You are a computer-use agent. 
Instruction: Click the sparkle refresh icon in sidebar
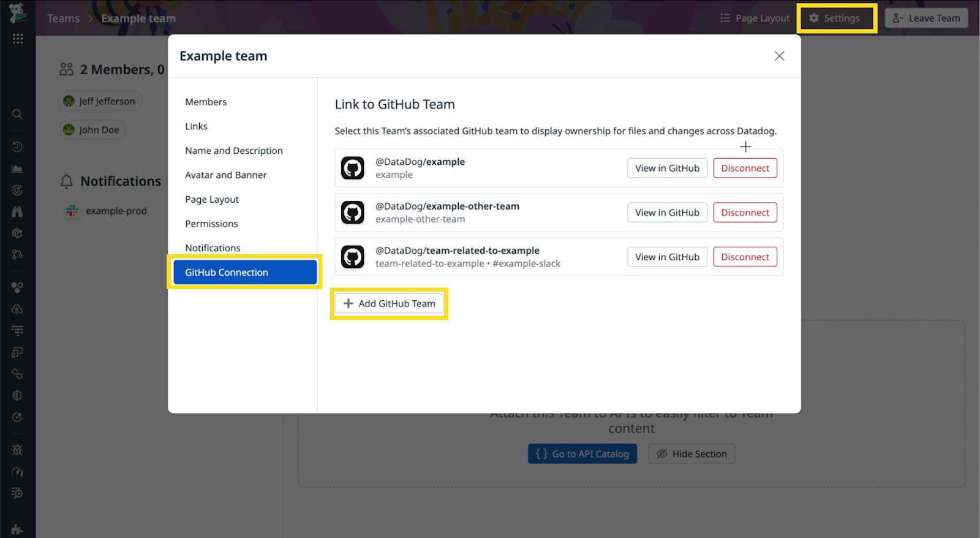tap(17, 417)
